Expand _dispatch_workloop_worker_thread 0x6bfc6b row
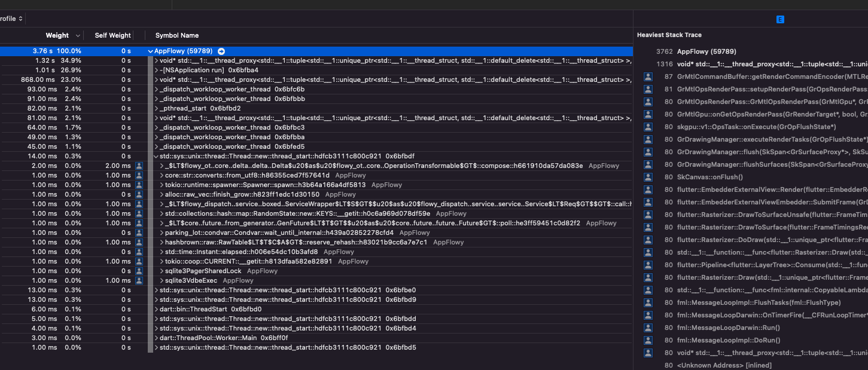Screen dimensions: 868x370 pyautogui.click(x=156, y=90)
